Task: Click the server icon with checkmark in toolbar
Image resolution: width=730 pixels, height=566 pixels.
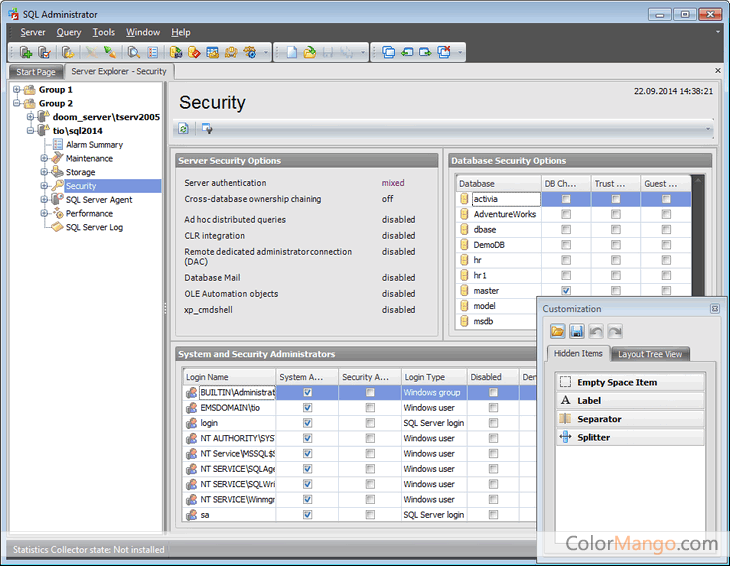Action: 44,52
